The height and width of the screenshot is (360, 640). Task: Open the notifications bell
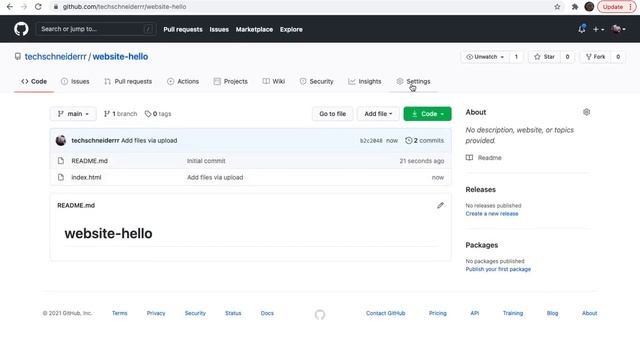click(582, 29)
